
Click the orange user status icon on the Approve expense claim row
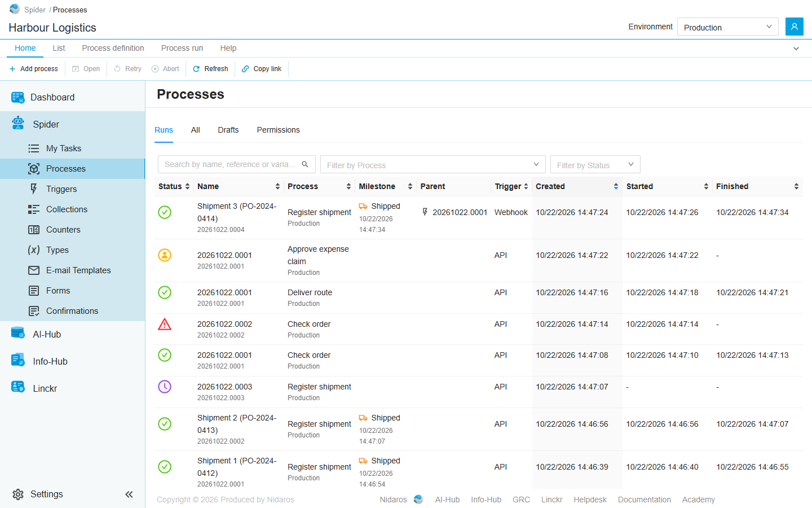[x=165, y=255]
